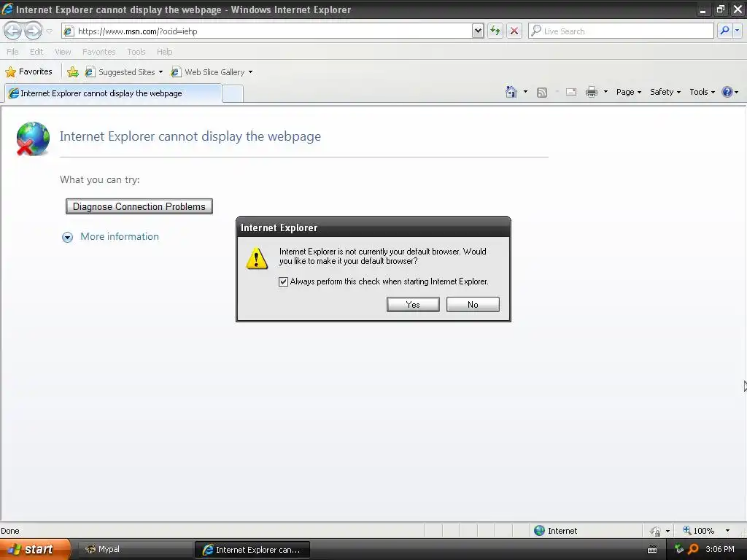Click the Live Search input box

(621, 31)
